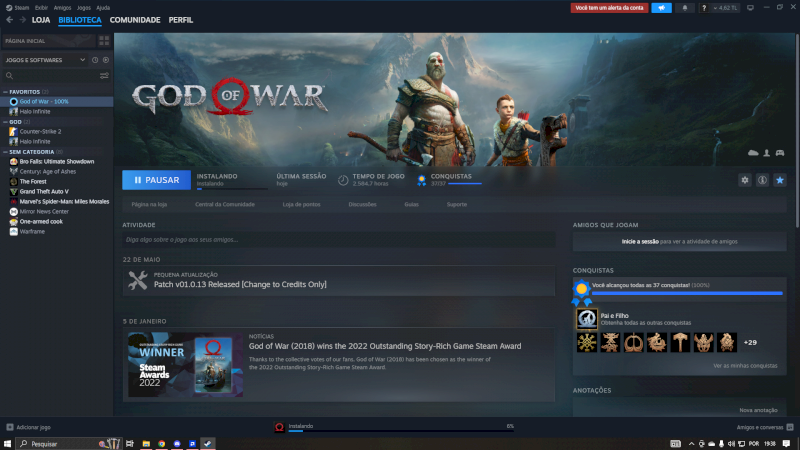Viewport: 800px width, 450px height.
Task: Open God of War info panel
Action: pyautogui.click(x=762, y=180)
